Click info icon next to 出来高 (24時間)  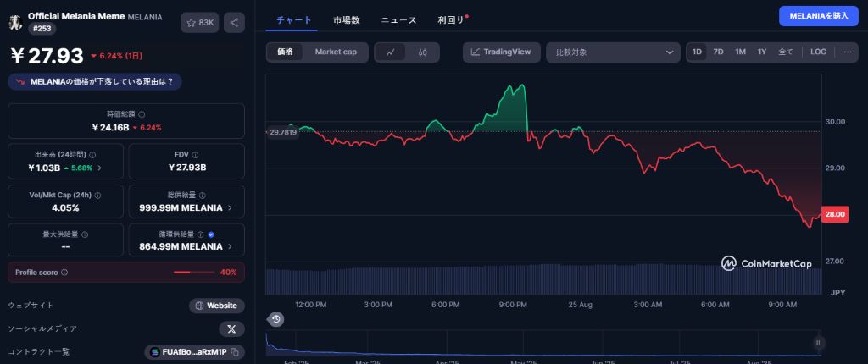point(92,156)
